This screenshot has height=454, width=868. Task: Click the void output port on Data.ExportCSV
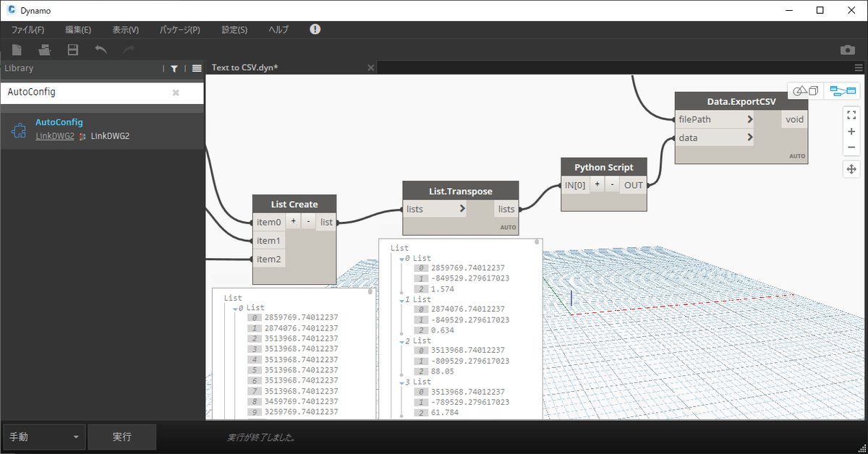tap(794, 119)
